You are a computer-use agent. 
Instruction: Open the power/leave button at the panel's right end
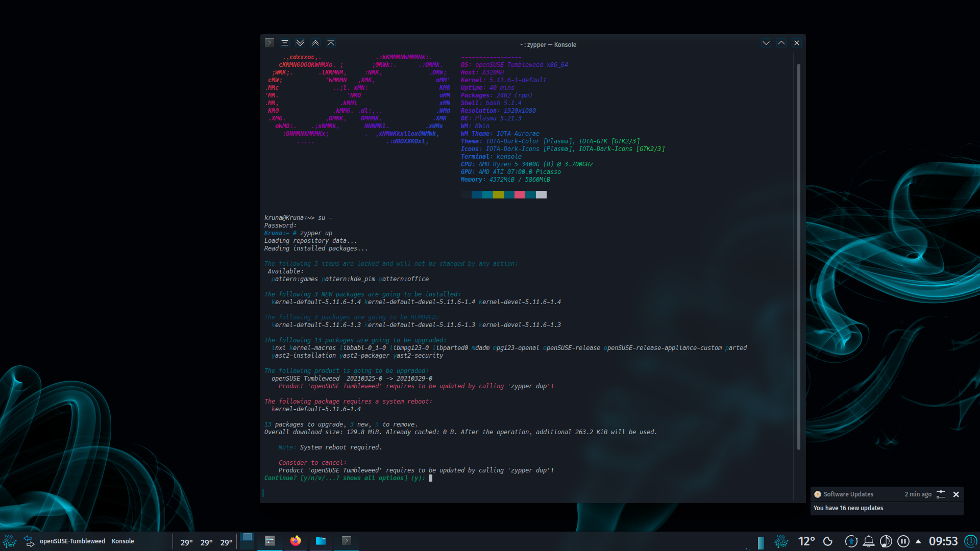(x=971, y=541)
